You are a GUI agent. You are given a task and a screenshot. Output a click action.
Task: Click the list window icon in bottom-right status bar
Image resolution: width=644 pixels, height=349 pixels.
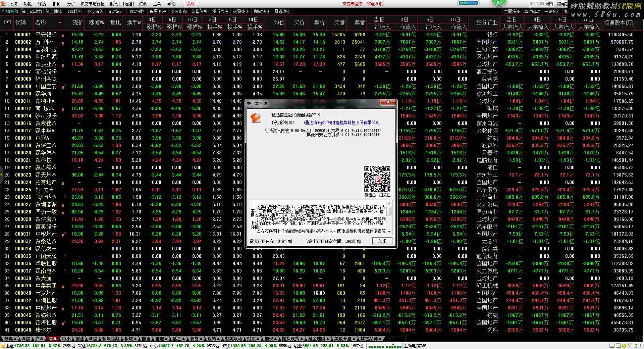pos(618,346)
